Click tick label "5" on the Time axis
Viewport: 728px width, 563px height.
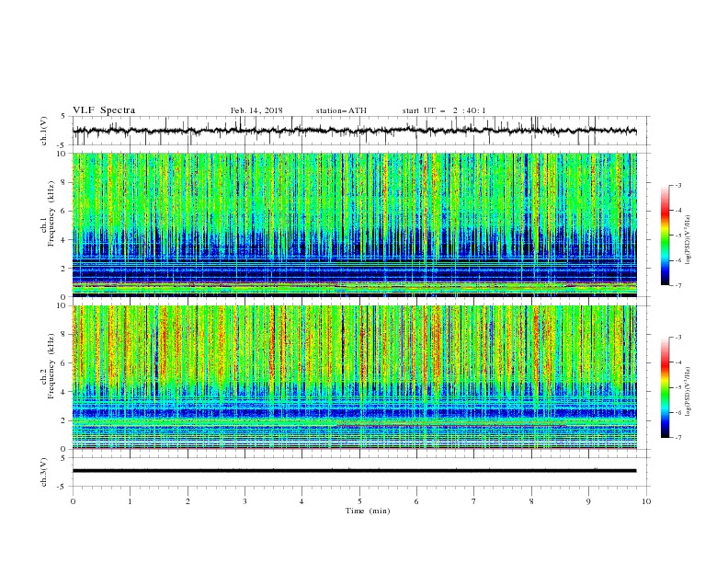[x=359, y=501]
